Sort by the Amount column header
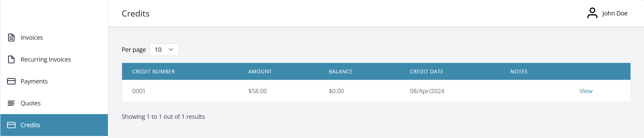Screen dimensions: 644x138 pos(260,71)
